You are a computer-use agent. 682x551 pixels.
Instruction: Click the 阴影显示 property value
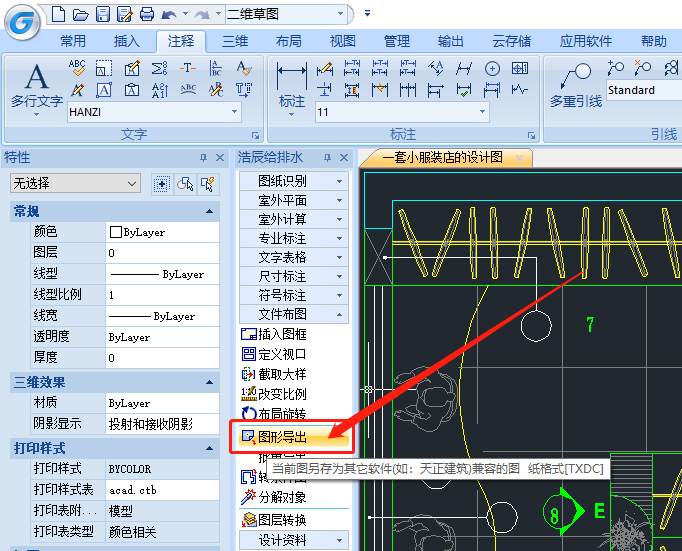(x=162, y=424)
